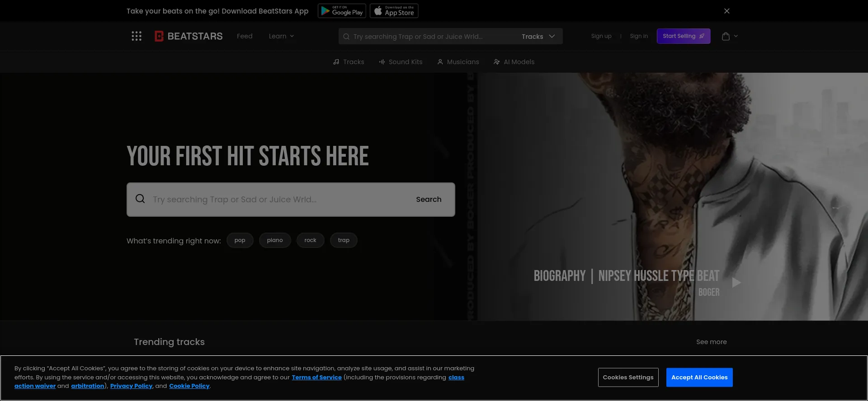The width and height of the screenshot is (868, 401).
Task: Dismiss the app download banner
Action: point(726,11)
